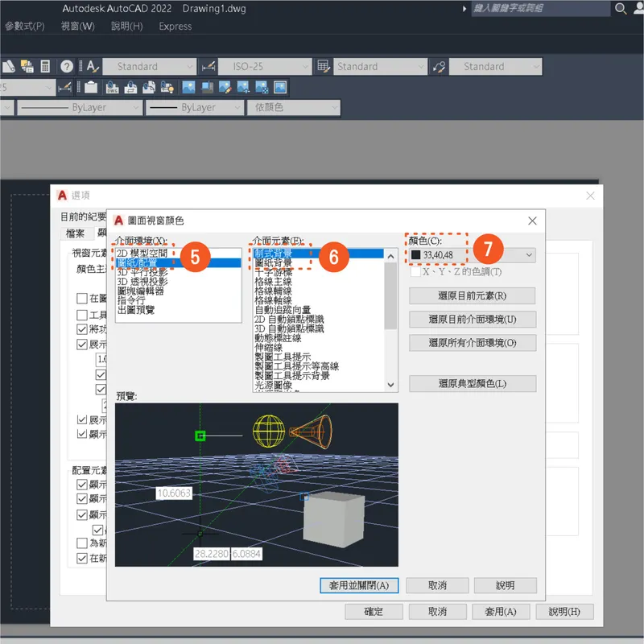644x644 pixels.
Task: Click the 還原目前介面環境(U) button
Action: (x=473, y=319)
